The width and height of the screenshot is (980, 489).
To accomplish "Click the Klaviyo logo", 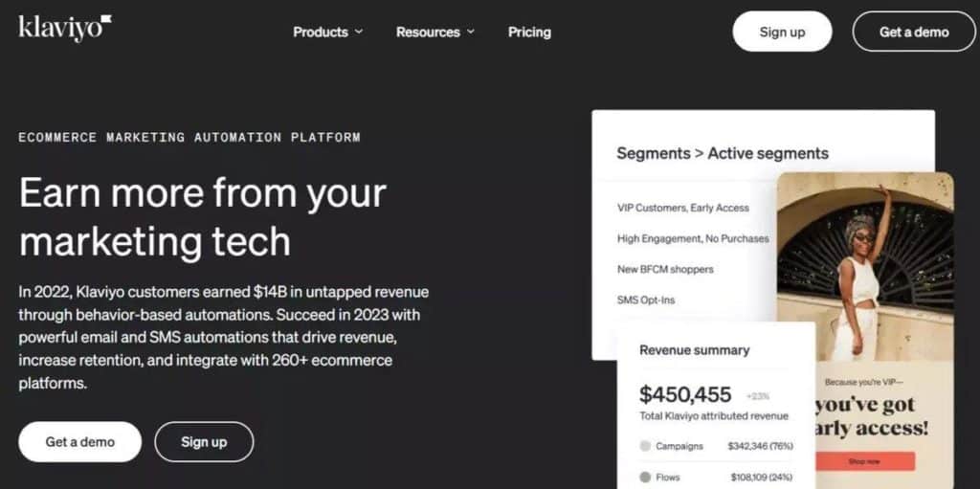I will click(65, 29).
